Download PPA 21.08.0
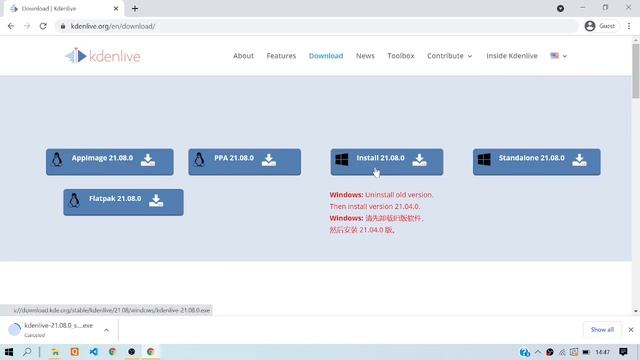 point(244,162)
